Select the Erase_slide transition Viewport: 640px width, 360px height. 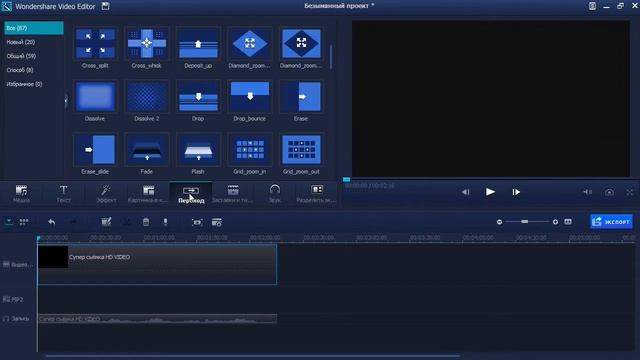pyautogui.click(x=95, y=149)
